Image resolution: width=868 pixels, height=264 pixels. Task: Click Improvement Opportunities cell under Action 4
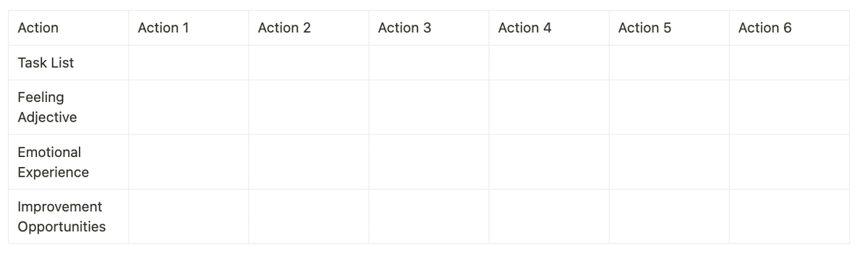pyautogui.click(x=549, y=216)
